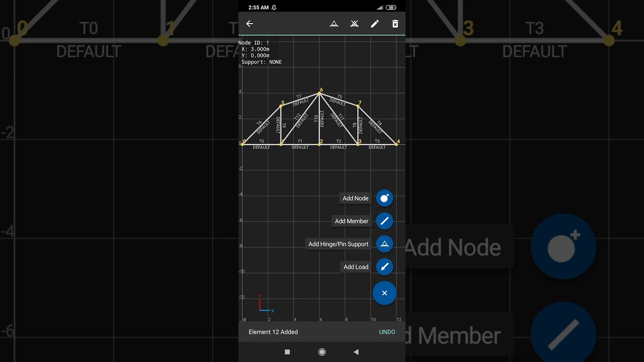Select vertical member T9

coord(281,125)
